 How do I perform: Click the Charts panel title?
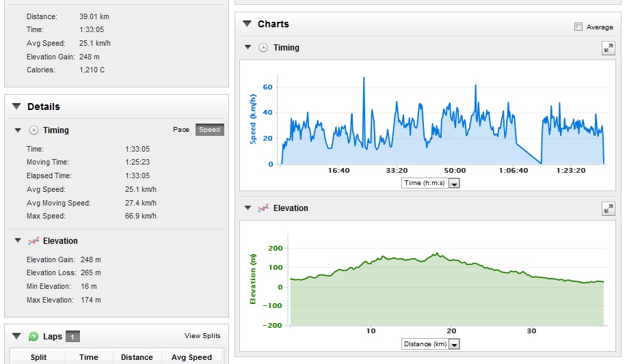click(x=273, y=24)
